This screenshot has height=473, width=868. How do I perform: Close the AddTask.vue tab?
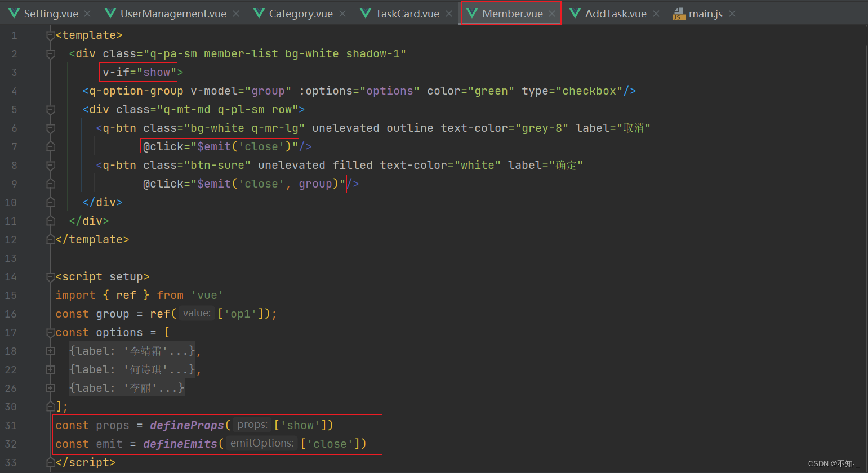656,14
